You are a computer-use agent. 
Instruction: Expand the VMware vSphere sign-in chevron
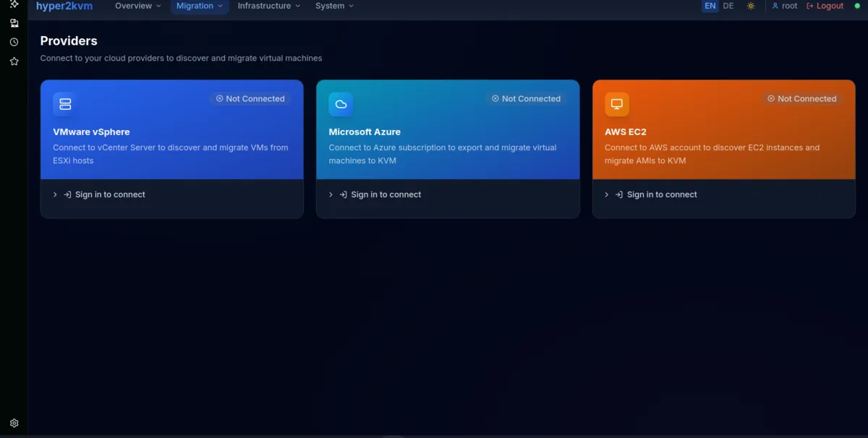[x=54, y=194]
